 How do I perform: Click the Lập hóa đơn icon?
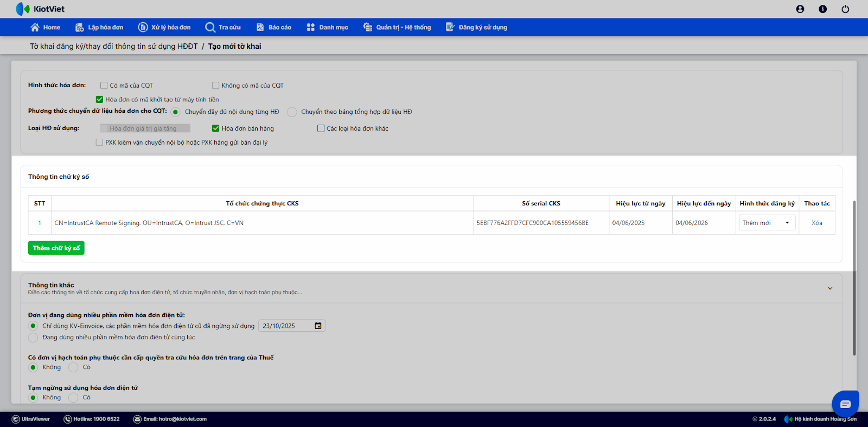click(x=80, y=27)
